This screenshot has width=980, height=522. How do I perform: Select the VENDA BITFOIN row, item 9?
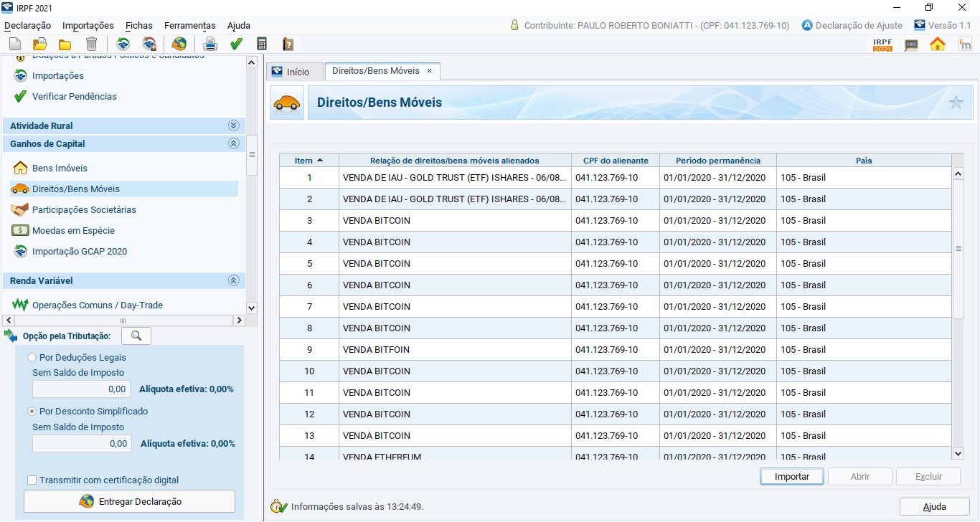tap(376, 350)
